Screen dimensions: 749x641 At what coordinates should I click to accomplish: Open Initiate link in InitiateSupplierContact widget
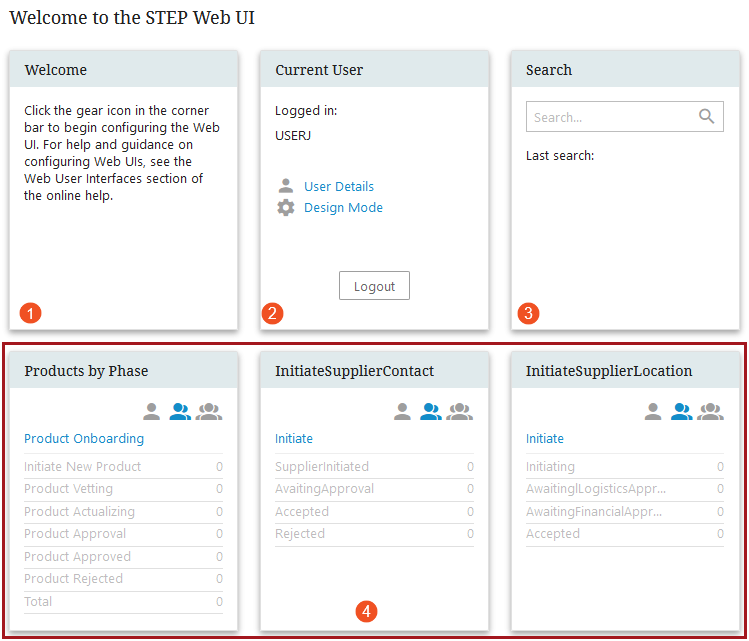[294, 438]
